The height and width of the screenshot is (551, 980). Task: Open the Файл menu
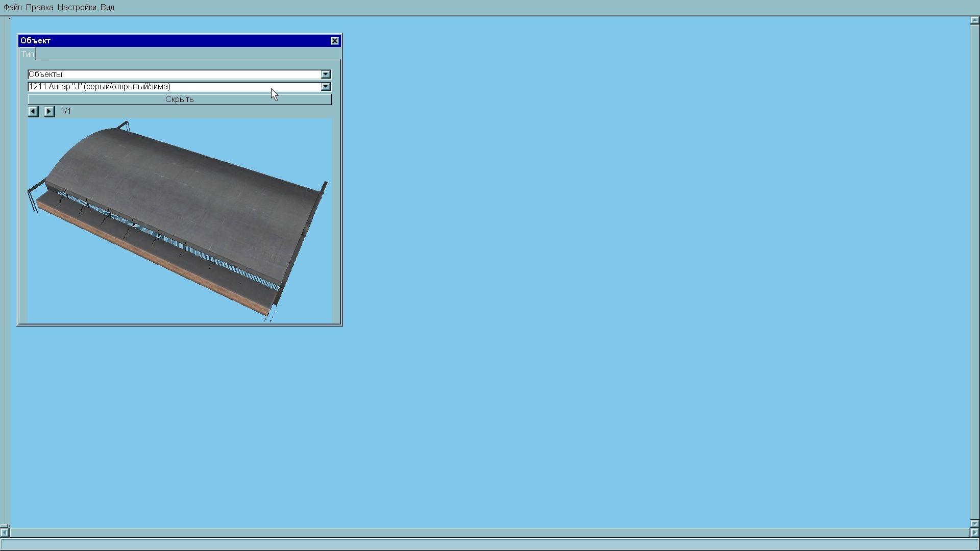tap(12, 7)
